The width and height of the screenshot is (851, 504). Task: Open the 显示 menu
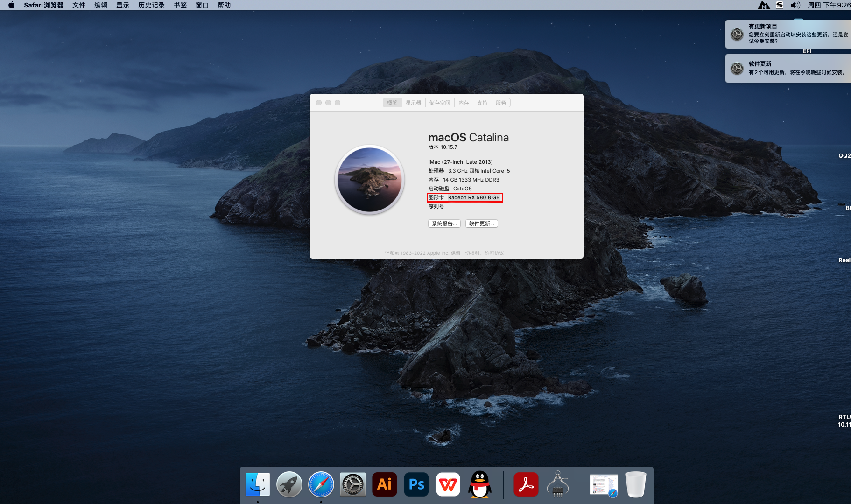click(123, 5)
